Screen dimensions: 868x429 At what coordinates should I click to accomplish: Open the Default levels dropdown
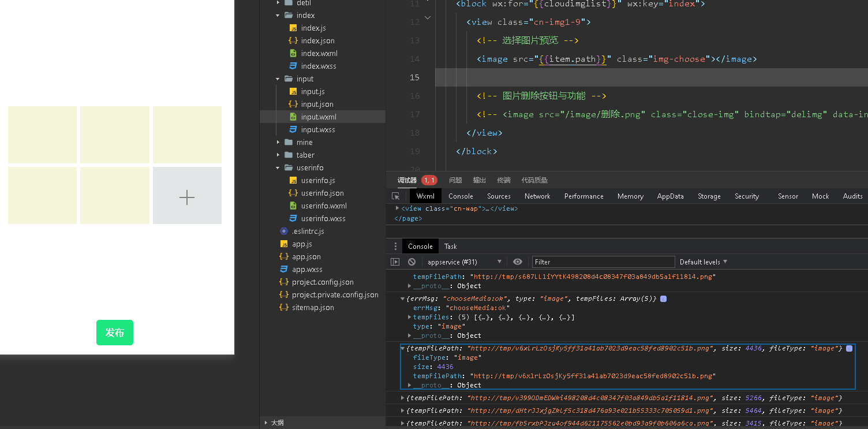click(704, 262)
